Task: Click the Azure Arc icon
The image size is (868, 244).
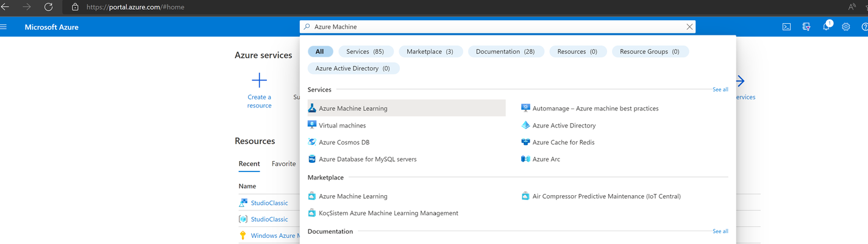Action: point(525,159)
